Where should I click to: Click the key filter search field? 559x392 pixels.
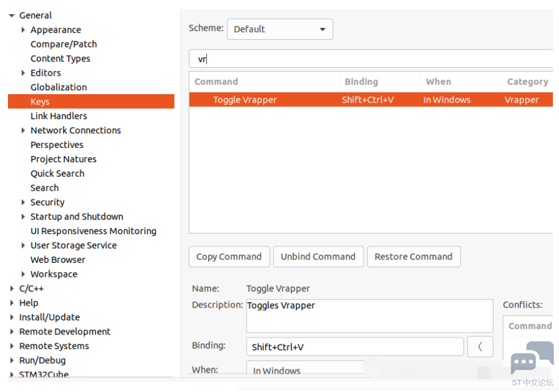pyautogui.click(x=367, y=59)
